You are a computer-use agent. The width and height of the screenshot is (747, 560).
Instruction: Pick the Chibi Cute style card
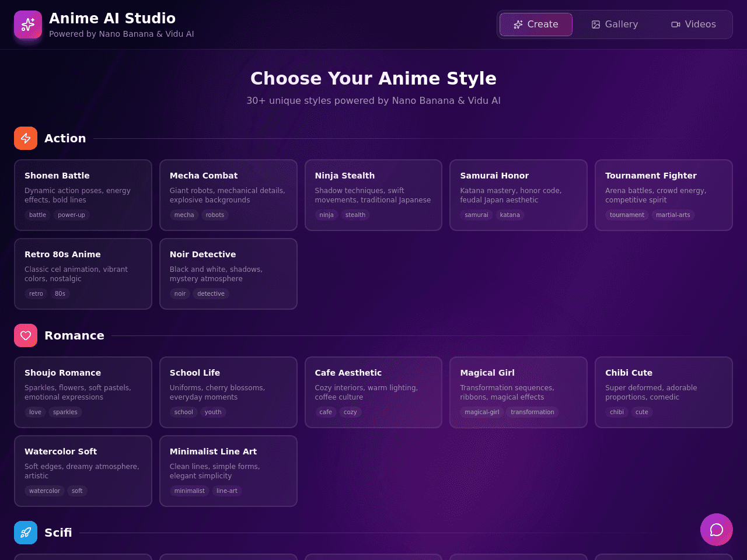pyautogui.click(x=664, y=392)
